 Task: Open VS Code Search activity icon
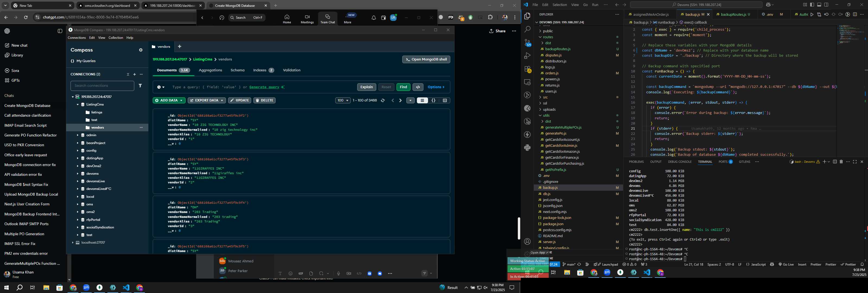coord(527,29)
